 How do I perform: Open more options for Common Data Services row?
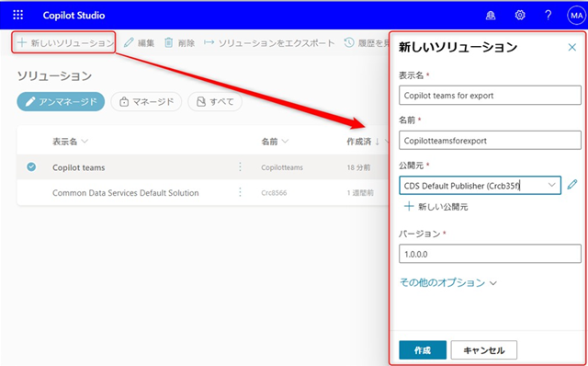240,192
